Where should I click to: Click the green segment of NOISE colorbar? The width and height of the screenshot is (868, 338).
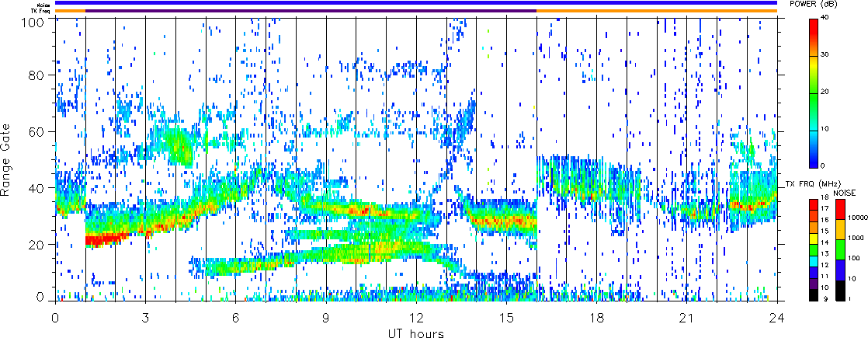click(x=840, y=249)
